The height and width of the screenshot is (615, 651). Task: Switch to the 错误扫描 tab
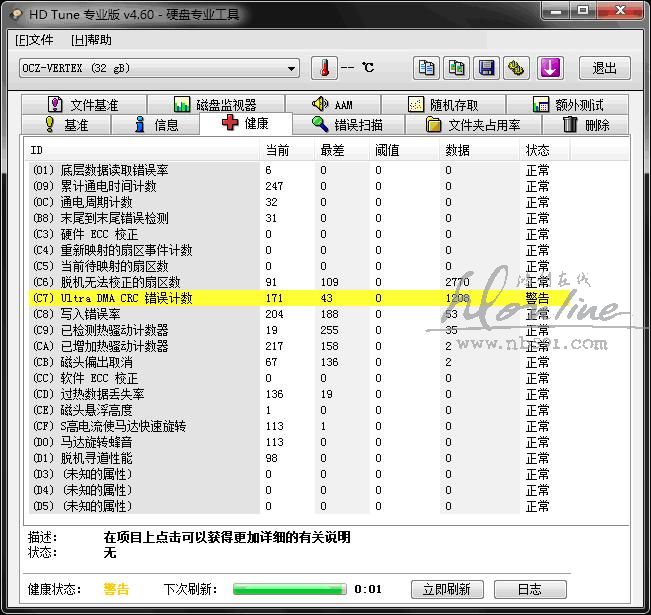(x=348, y=125)
